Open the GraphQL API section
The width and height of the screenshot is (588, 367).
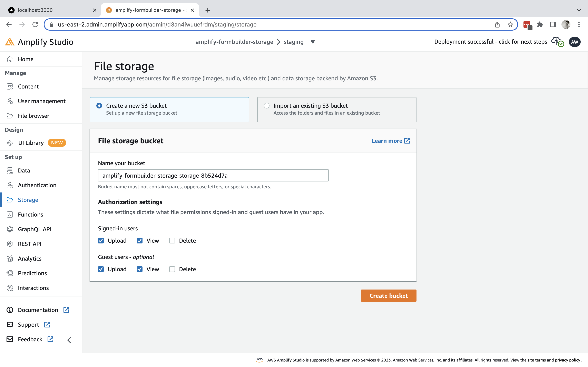[35, 229]
